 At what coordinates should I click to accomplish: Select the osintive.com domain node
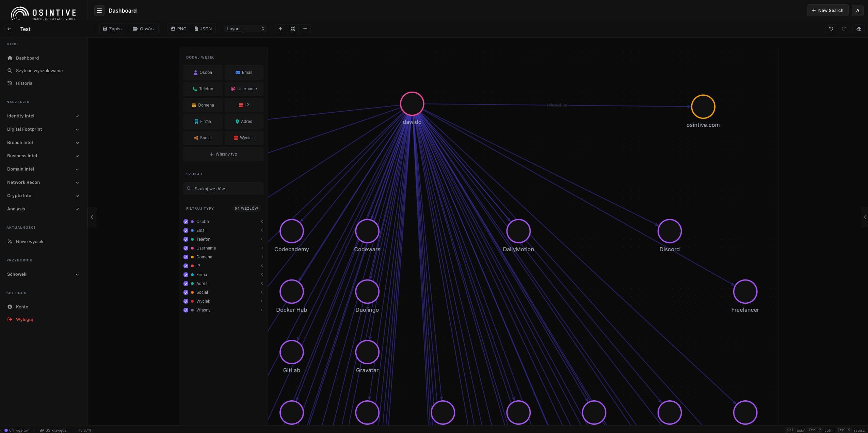coord(703,107)
